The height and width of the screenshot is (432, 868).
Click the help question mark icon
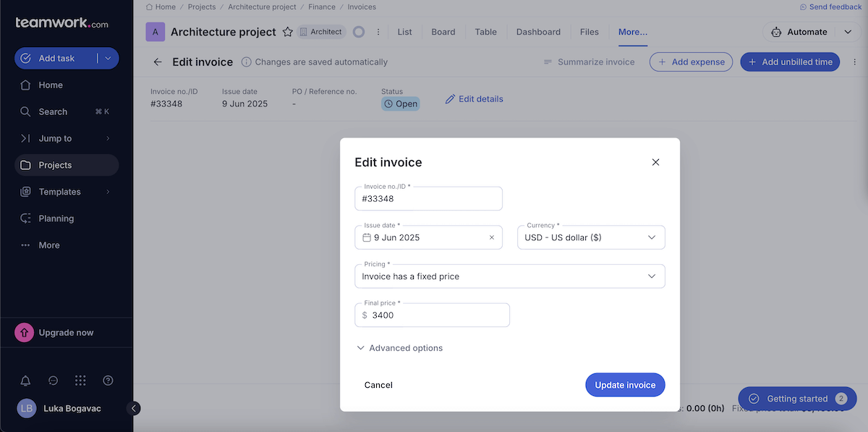point(107,380)
